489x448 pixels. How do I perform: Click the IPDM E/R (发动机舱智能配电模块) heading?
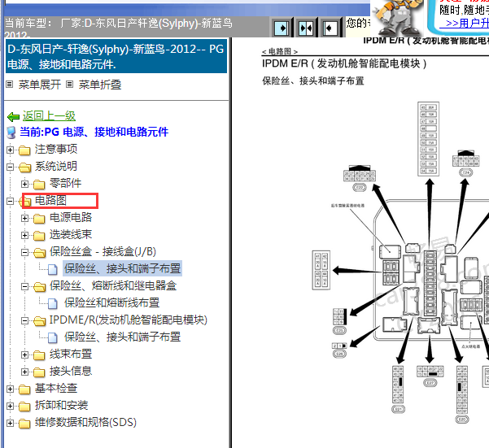pos(344,63)
